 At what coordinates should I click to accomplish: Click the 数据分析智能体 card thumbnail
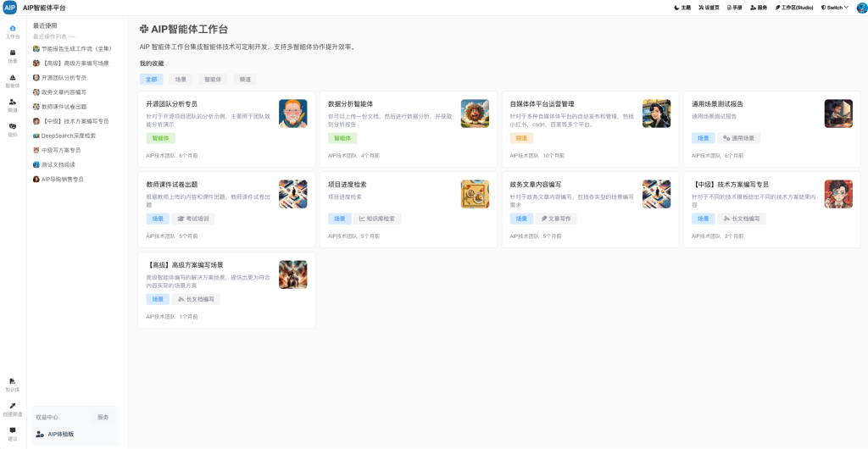(475, 114)
